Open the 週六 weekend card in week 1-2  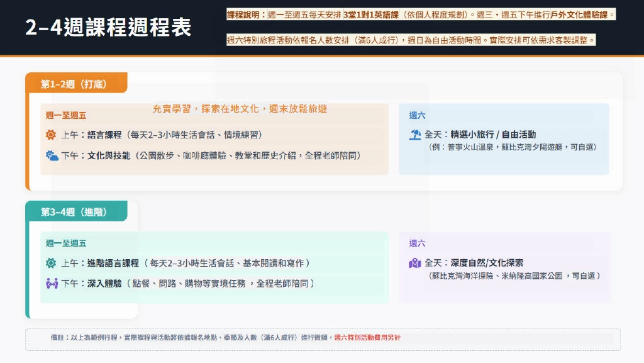click(503, 135)
